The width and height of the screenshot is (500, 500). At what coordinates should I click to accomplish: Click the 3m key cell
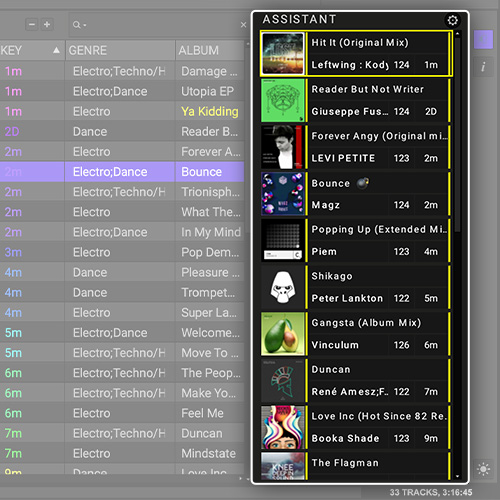pyautogui.click(x=32, y=252)
